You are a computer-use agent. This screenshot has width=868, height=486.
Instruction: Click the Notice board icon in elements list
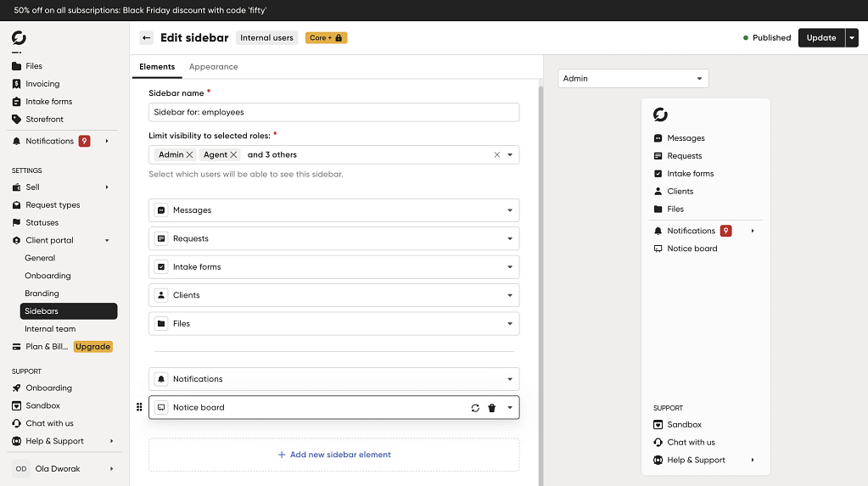coord(161,407)
